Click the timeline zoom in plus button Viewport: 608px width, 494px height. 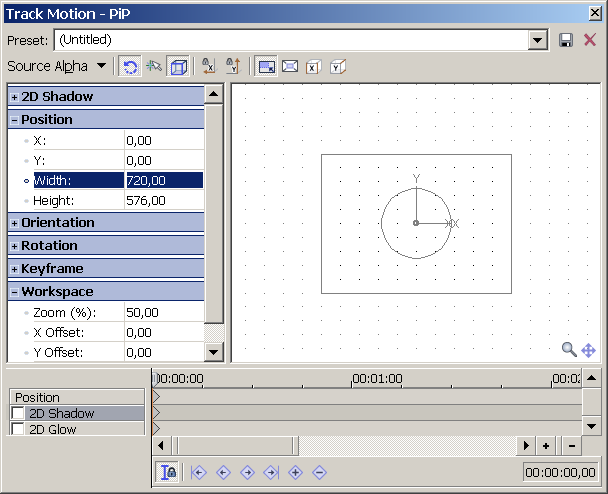point(546,445)
